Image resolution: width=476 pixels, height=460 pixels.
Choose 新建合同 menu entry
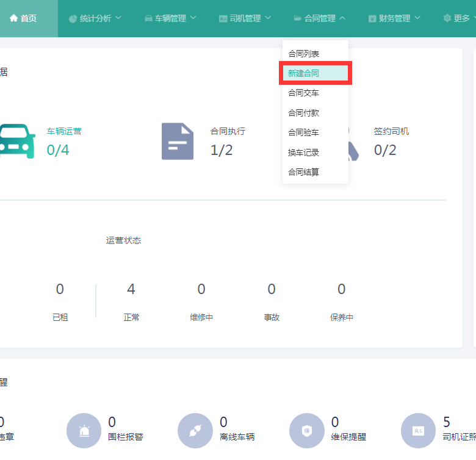304,73
